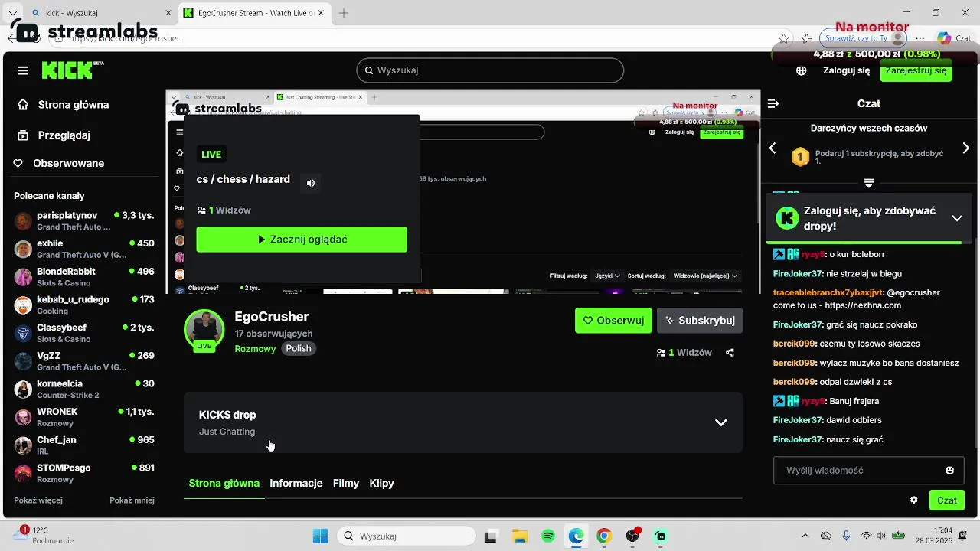Open OBS Studio from the taskbar

pos(632,536)
